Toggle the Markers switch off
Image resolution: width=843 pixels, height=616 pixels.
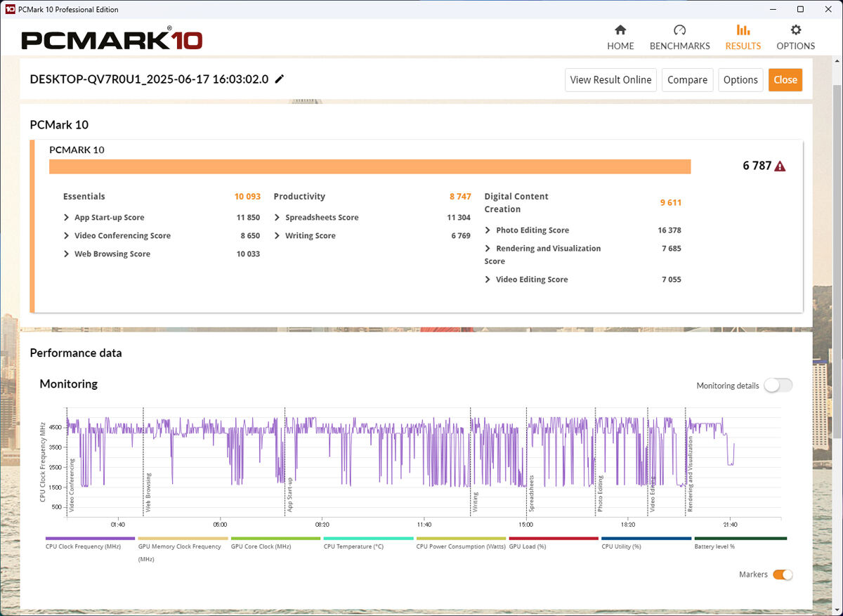(x=783, y=575)
